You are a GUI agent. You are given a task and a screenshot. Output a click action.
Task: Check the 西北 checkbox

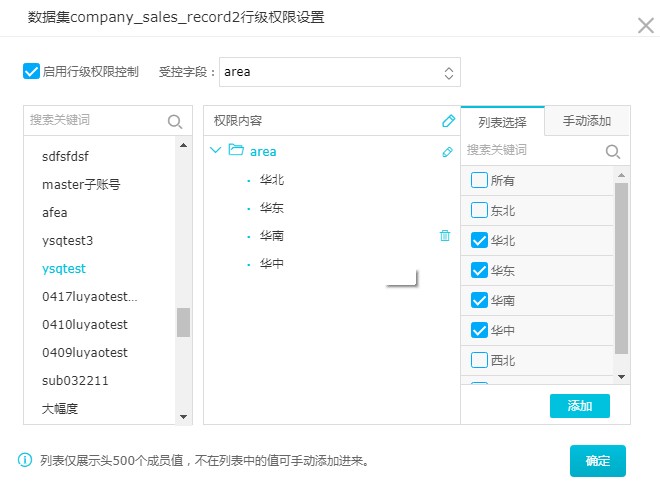pyautogui.click(x=479, y=360)
